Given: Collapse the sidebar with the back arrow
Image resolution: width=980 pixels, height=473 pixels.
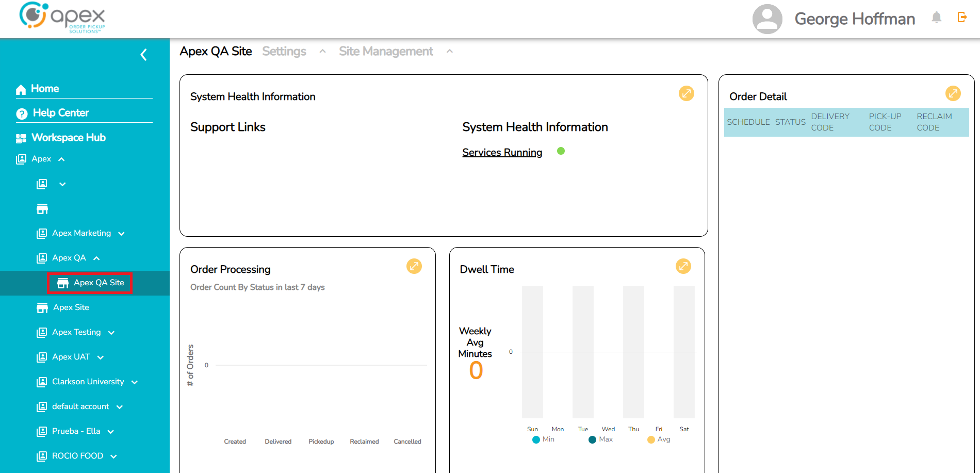Looking at the screenshot, I should pyautogui.click(x=144, y=55).
